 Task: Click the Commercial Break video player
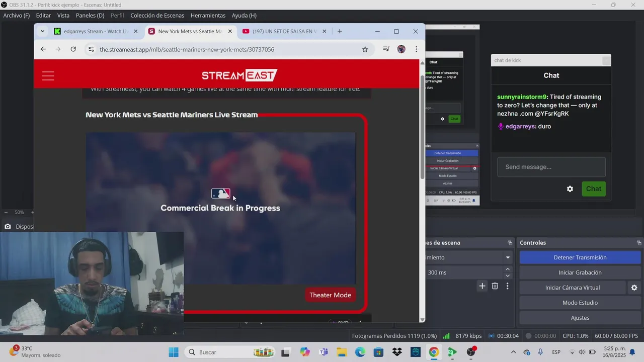coord(220,208)
